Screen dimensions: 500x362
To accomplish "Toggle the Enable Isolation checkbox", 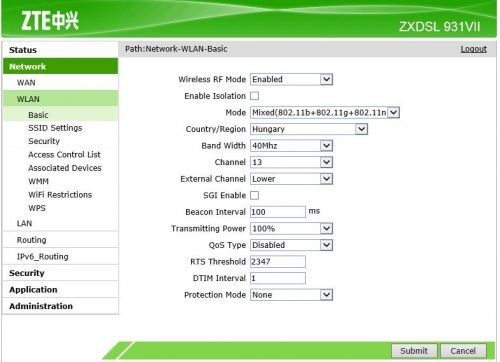I will coord(255,96).
